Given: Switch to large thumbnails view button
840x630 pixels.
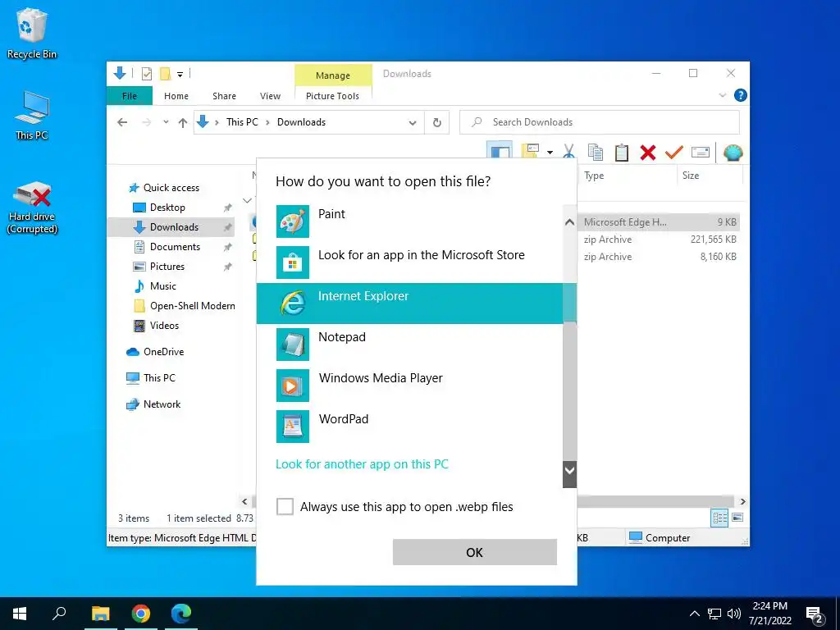Looking at the screenshot, I should tap(737, 518).
